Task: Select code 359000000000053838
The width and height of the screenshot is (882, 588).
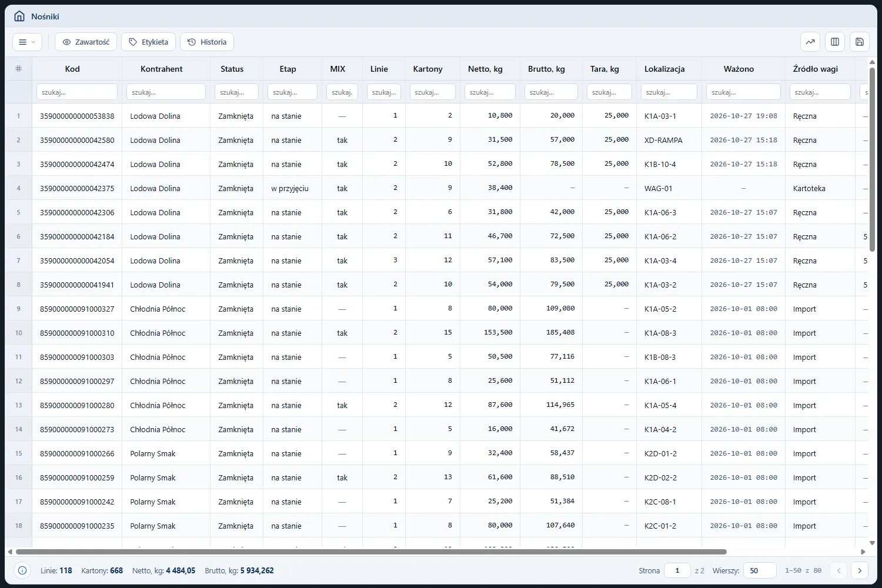Action: (x=77, y=116)
